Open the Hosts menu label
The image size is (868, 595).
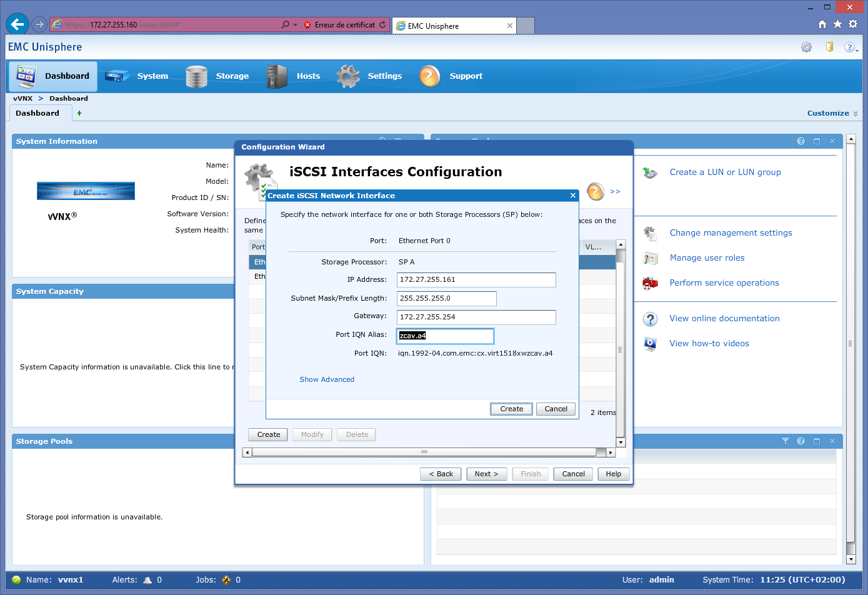[x=308, y=76]
